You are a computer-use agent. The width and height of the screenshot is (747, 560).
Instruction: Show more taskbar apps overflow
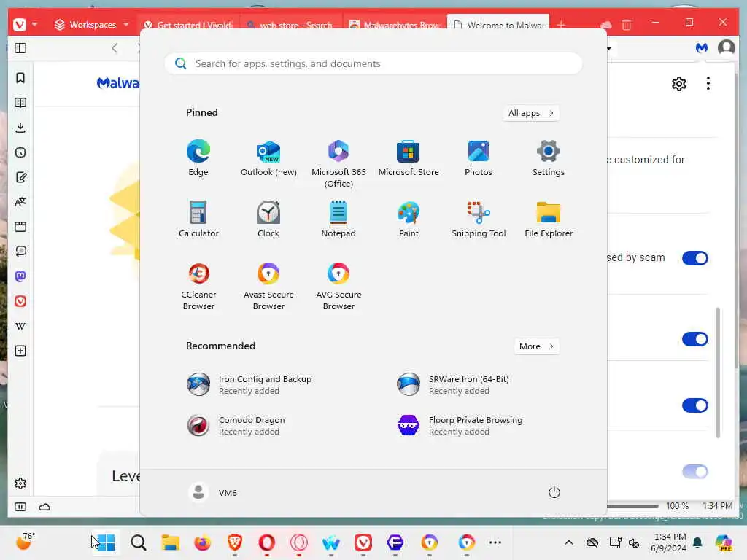(x=495, y=542)
